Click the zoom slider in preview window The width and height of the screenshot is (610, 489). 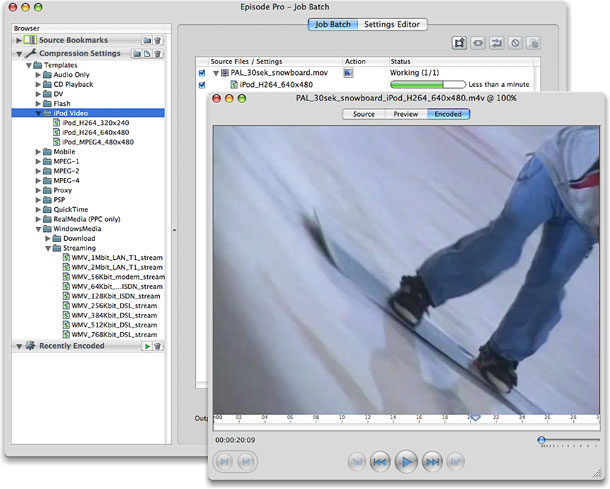542,439
